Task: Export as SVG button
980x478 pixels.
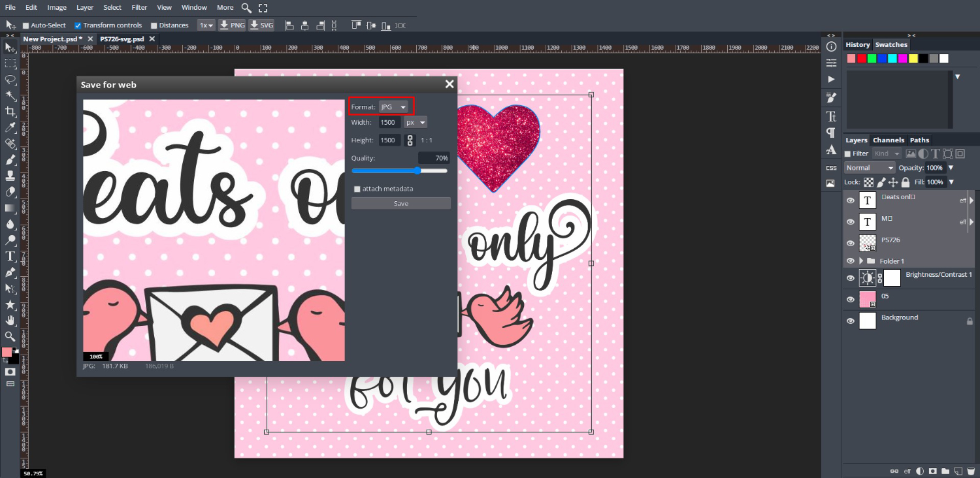Action: (x=261, y=25)
